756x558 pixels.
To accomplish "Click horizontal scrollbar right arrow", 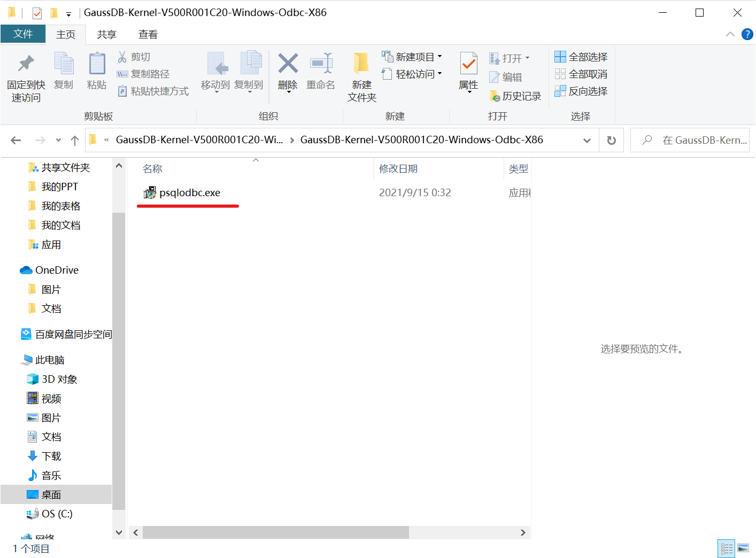I will pos(523,532).
